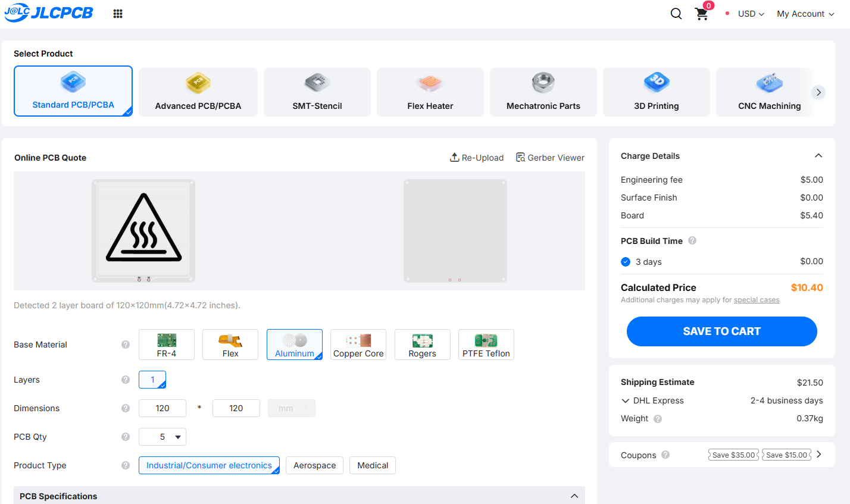The height and width of the screenshot is (504, 850).
Task: Open the mm units dropdown
Action: [292, 408]
